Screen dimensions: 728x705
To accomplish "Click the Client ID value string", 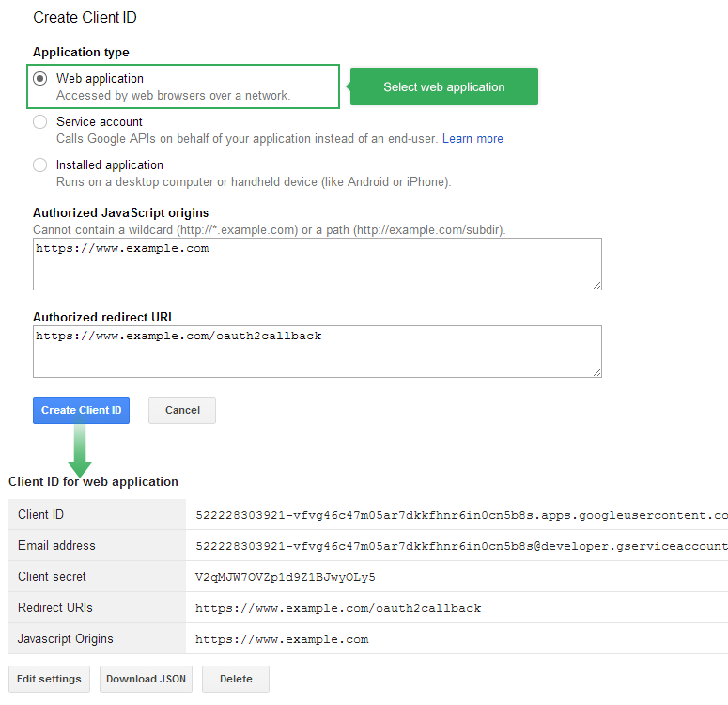I will [x=461, y=515].
